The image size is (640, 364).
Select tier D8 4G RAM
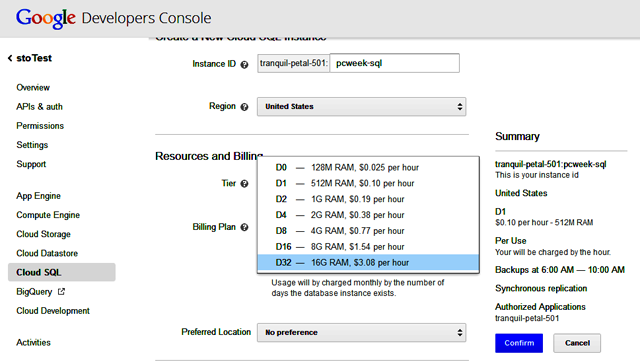pos(368,231)
